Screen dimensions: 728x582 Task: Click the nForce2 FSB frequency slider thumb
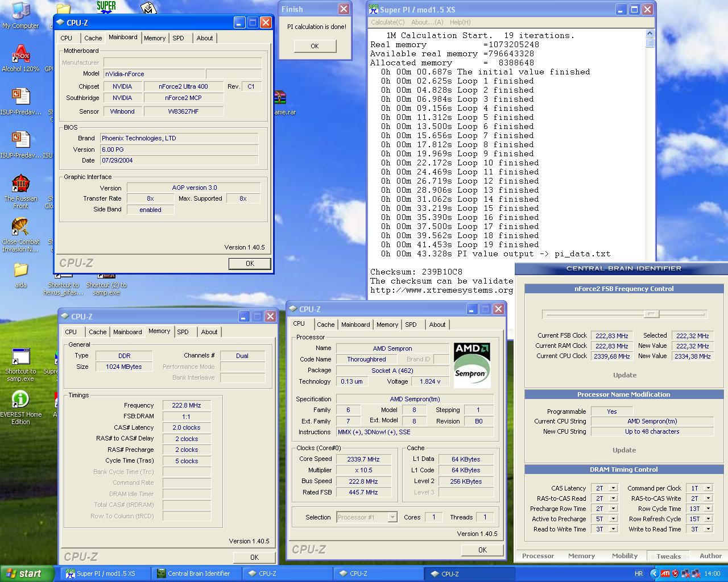(651, 314)
